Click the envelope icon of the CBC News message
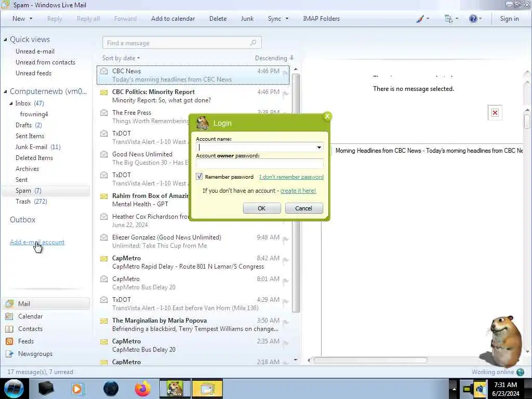The width and height of the screenshot is (532, 399). [104, 71]
